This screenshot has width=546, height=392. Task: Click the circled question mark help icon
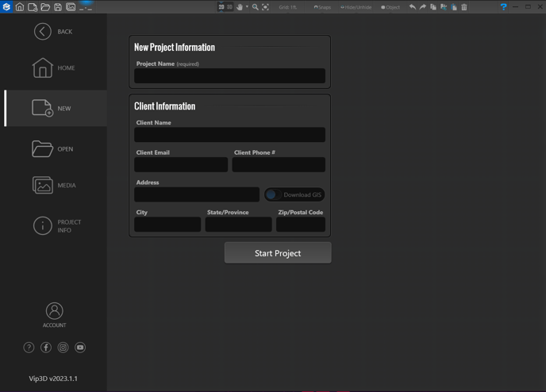(x=29, y=348)
